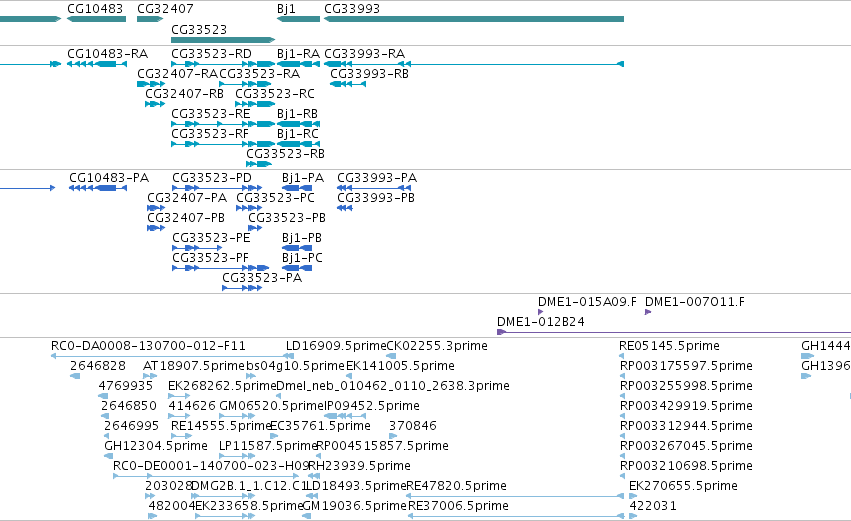This screenshot has width=851, height=521.
Task: Click EST label 2646828
Action: pyautogui.click(x=98, y=366)
